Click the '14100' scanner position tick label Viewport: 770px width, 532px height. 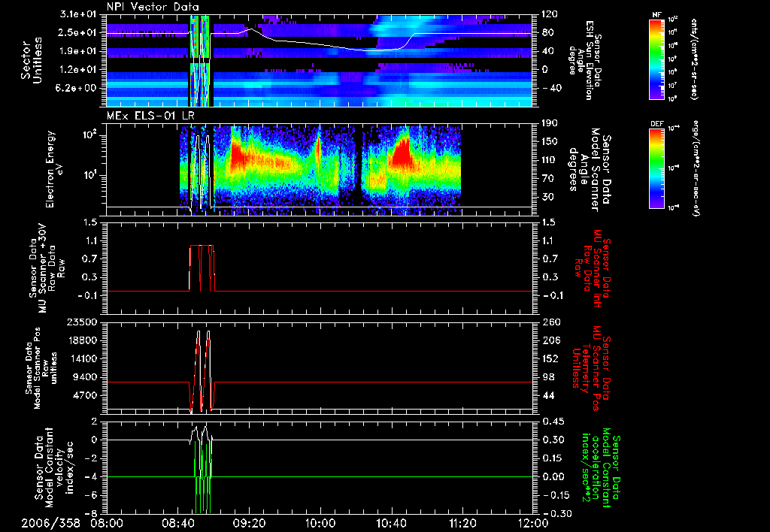point(81,358)
